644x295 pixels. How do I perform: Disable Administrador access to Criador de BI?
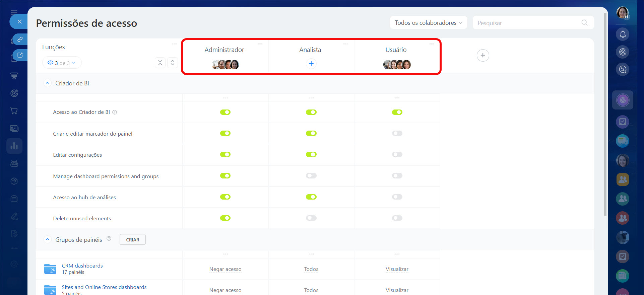(x=225, y=112)
